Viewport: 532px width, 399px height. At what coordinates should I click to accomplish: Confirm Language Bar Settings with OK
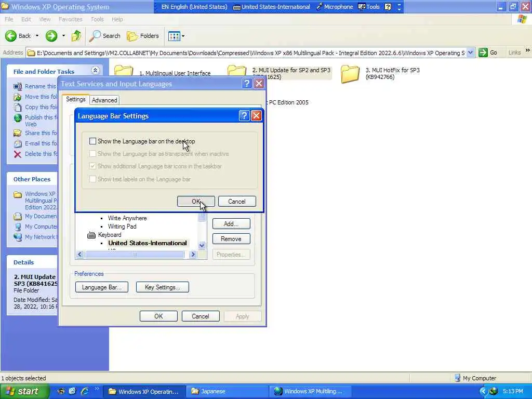tap(196, 201)
